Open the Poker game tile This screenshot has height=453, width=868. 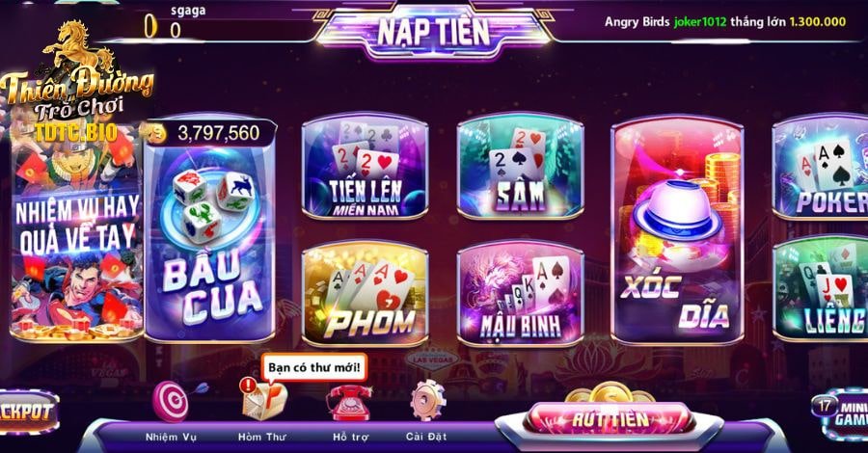pos(821,167)
